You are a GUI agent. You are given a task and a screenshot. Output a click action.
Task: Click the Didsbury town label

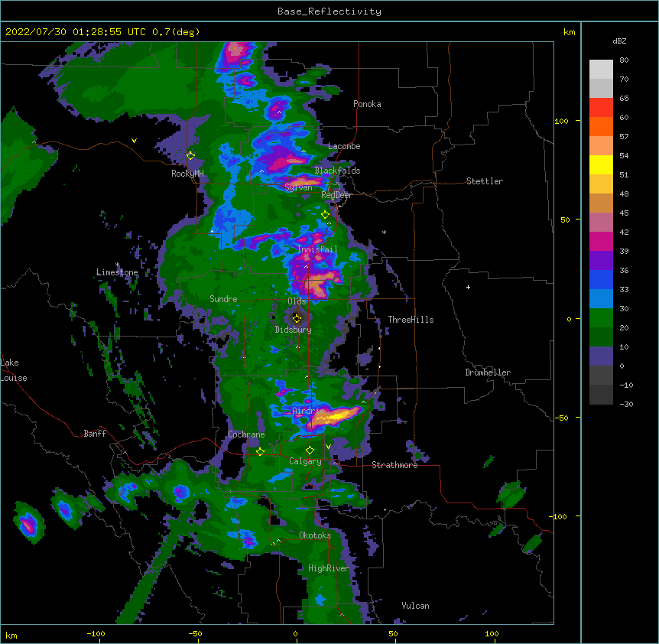click(x=293, y=330)
